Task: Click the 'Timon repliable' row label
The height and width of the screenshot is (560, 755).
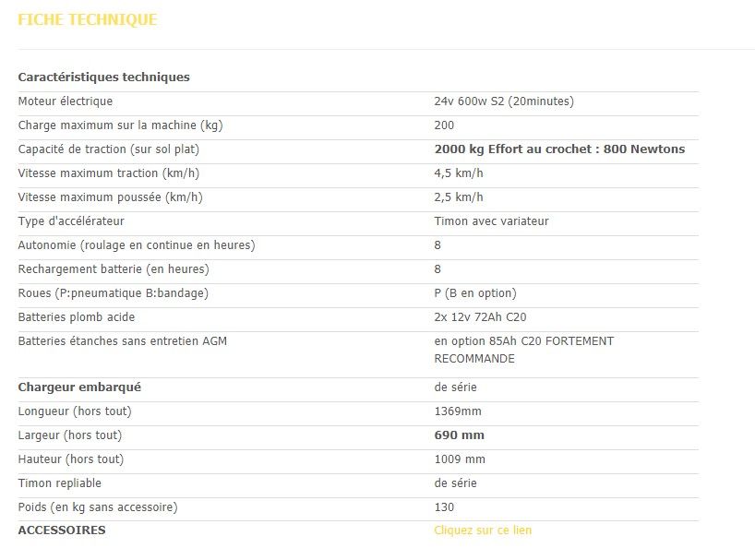Action: click(60, 483)
